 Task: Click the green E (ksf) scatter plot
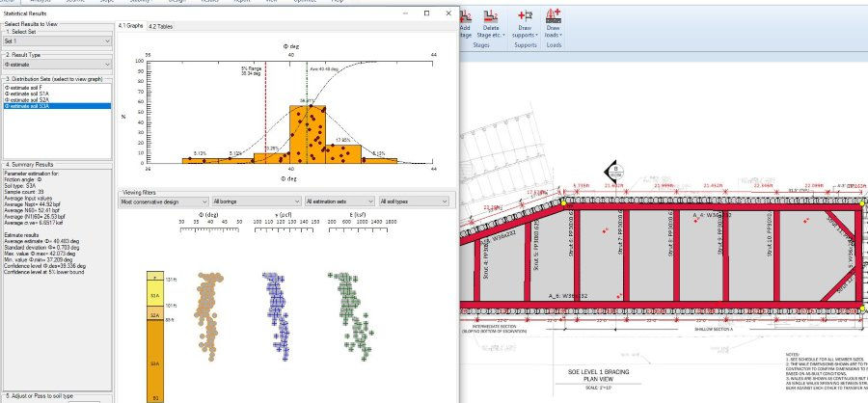[x=352, y=315]
